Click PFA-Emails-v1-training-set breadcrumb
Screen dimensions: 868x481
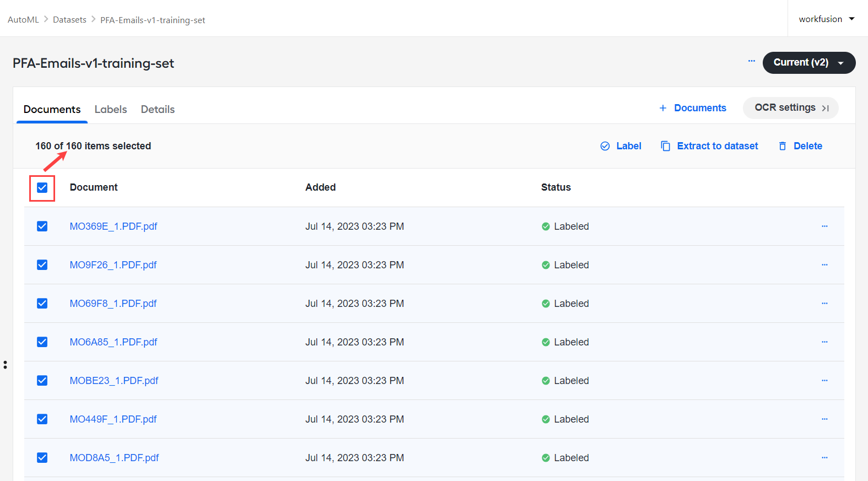153,20
